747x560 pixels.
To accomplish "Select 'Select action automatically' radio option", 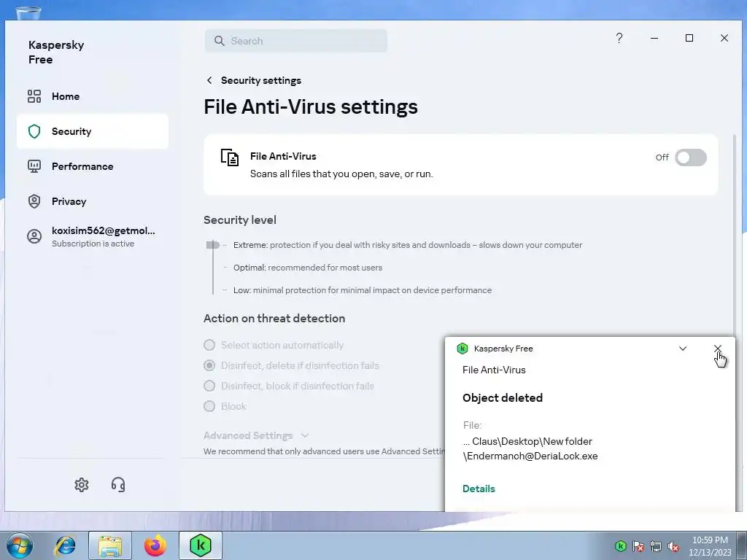I will pyautogui.click(x=209, y=345).
